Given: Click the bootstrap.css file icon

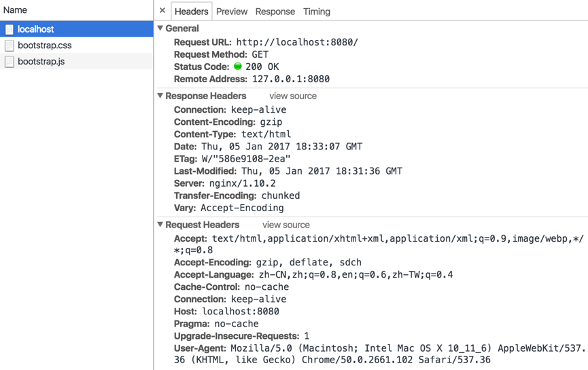Looking at the screenshot, I should coord(10,45).
